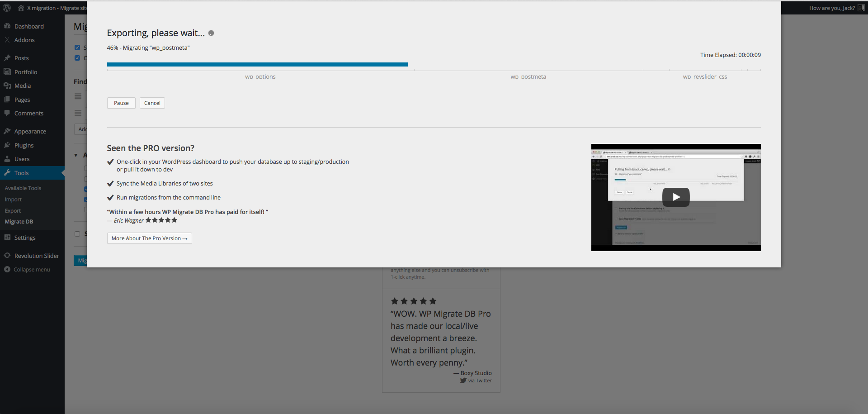Viewport: 868px width, 414px height.
Task: Click the WordPress logo icon
Action: tap(7, 8)
